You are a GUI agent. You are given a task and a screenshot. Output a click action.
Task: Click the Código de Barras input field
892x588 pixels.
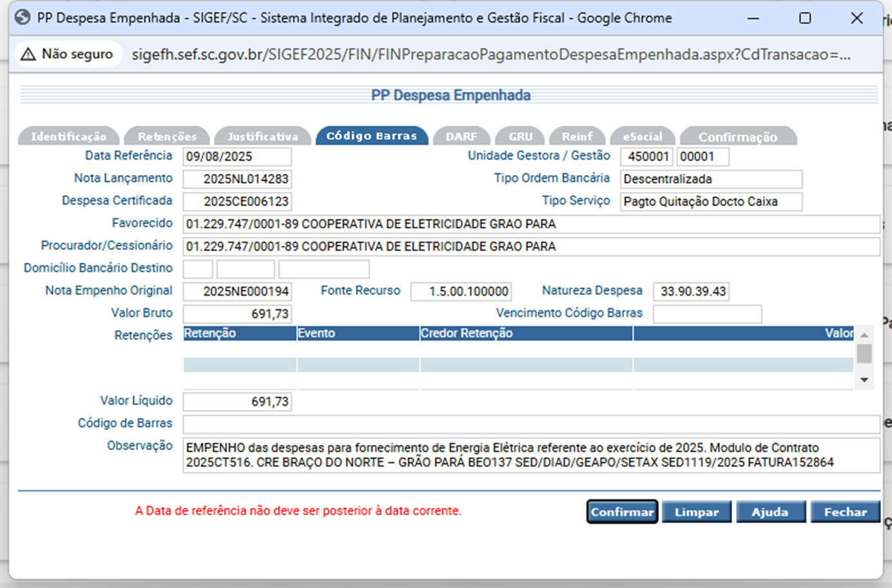click(530, 424)
